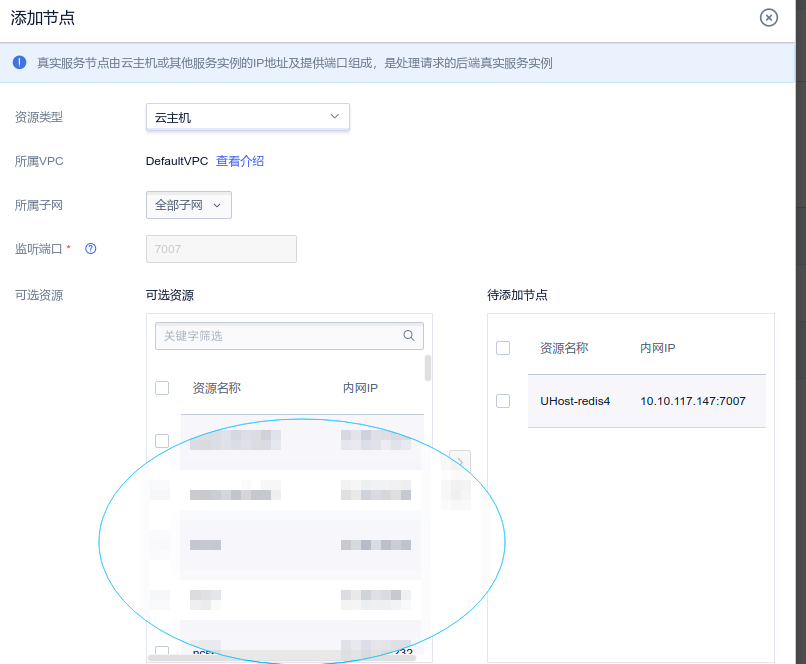The image size is (806, 664).
Task: Select the UHost-redis4 resource name
Action: pyautogui.click(x=575, y=401)
